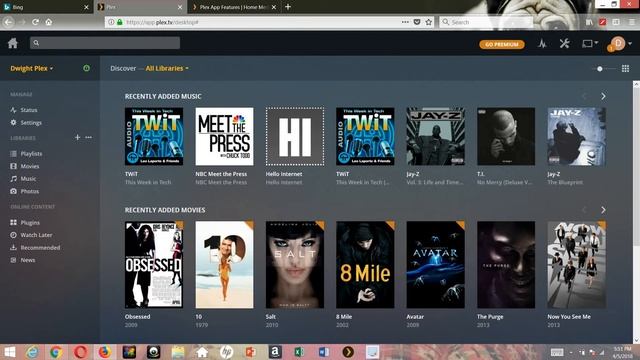Image resolution: width=640 pixels, height=360 pixels.
Task: Save to Pocket icon in address bar
Action: coord(417,22)
